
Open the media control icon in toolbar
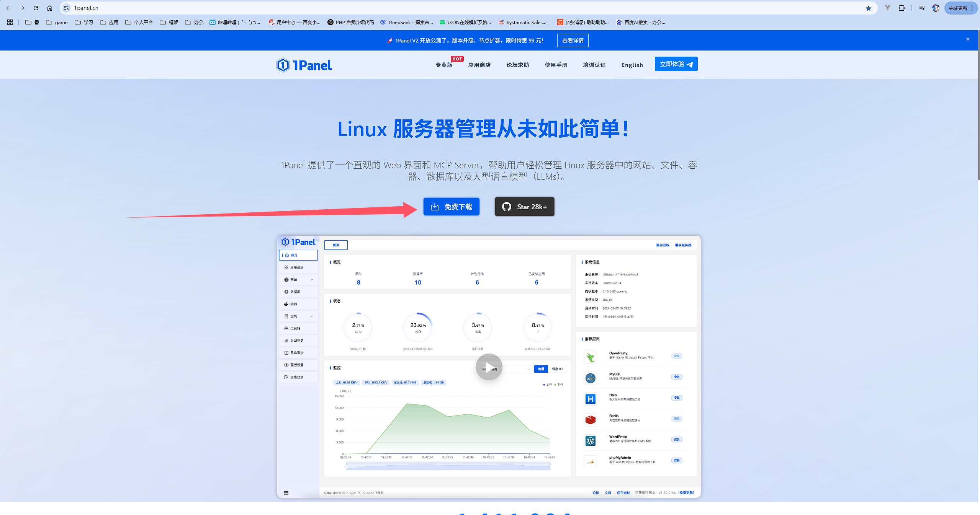[x=922, y=8]
